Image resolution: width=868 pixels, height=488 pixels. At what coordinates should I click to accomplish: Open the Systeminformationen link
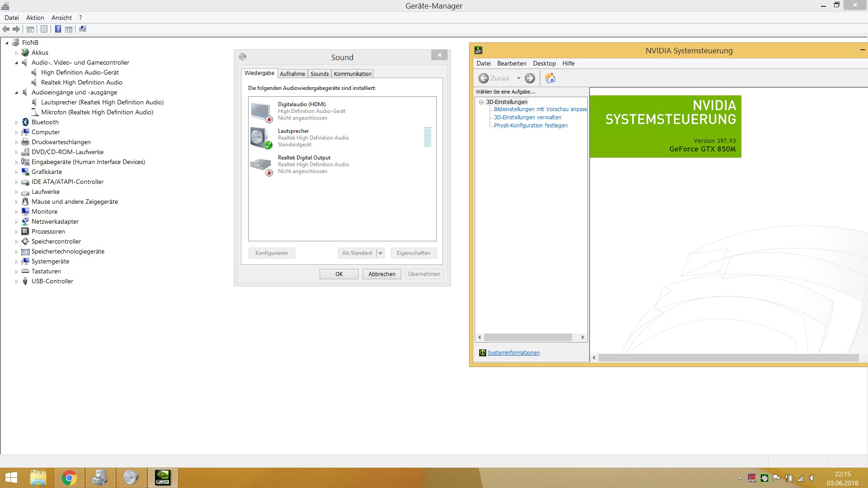[513, 353]
